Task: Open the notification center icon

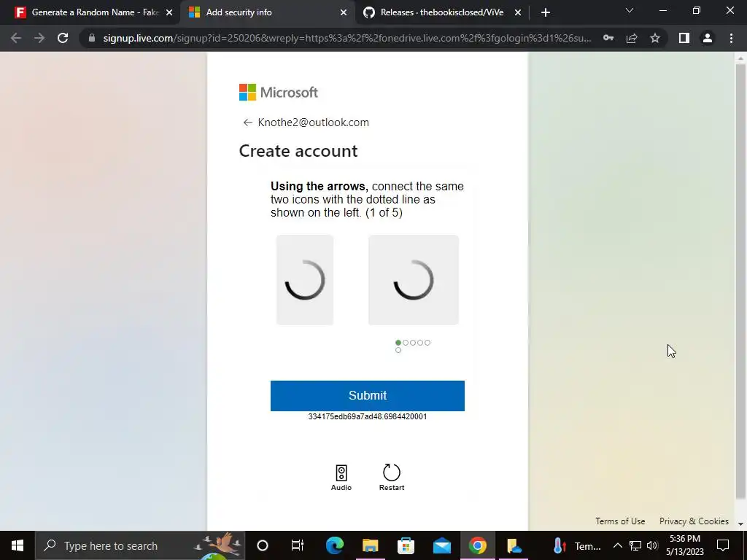Action: pyautogui.click(x=723, y=545)
